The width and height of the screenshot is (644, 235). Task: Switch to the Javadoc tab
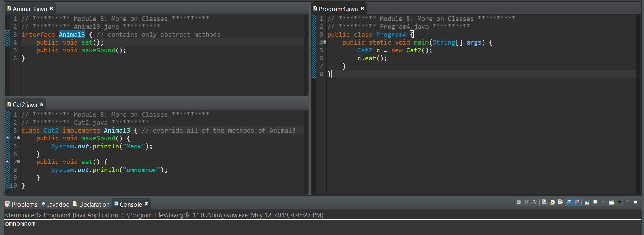(x=55, y=204)
